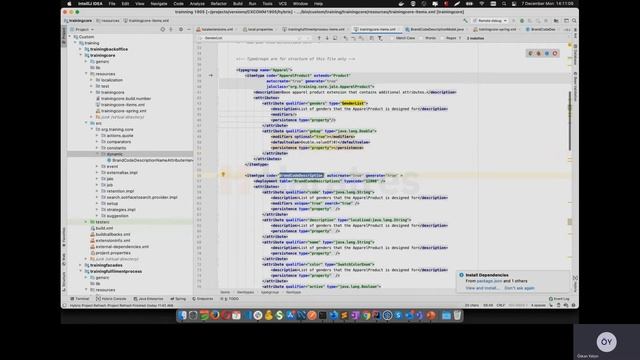The width and height of the screenshot is (640, 360).
Task: Open search everywhere magnifier icon
Action: (574, 20)
